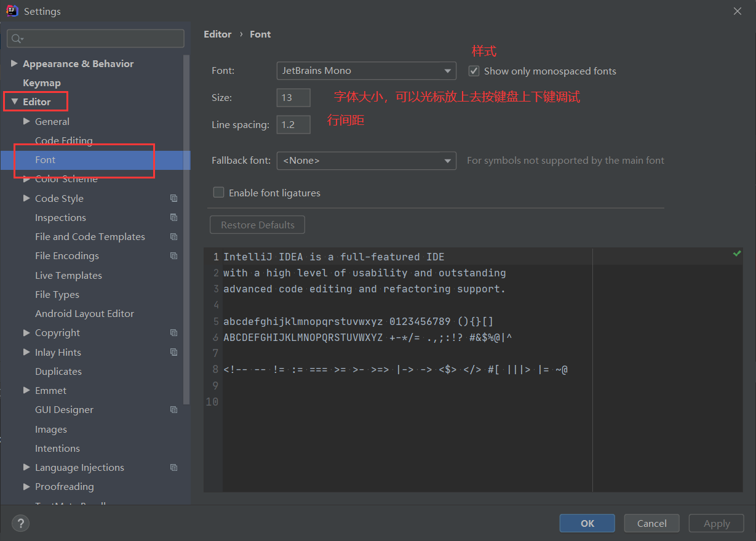Select Code Editing settings page
Image resolution: width=756 pixels, height=541 pixels.
[64, 140]
